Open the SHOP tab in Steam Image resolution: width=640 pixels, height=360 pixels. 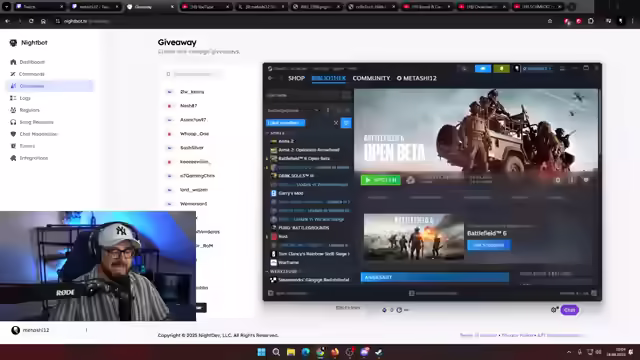296,78
